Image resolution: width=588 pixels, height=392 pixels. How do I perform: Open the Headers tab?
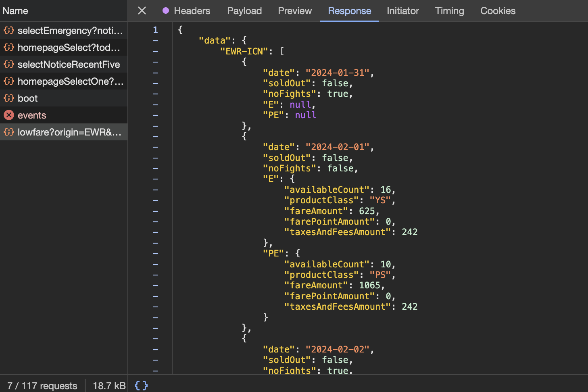coord(192,11)
